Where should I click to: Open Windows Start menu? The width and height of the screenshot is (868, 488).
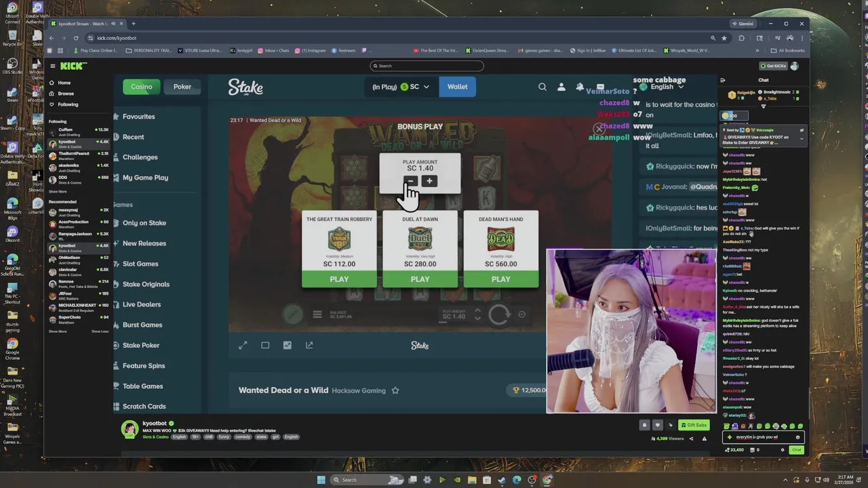[x=321, y=480]
